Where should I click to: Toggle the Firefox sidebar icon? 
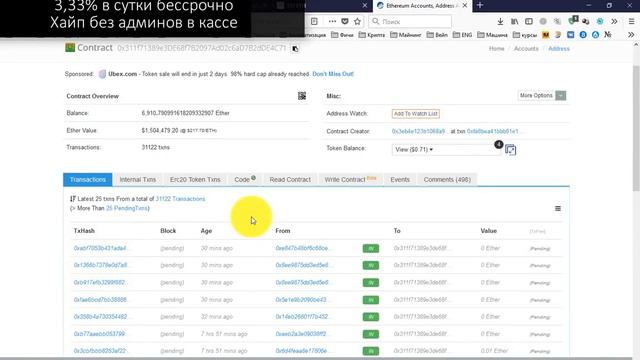click(529, 21)
